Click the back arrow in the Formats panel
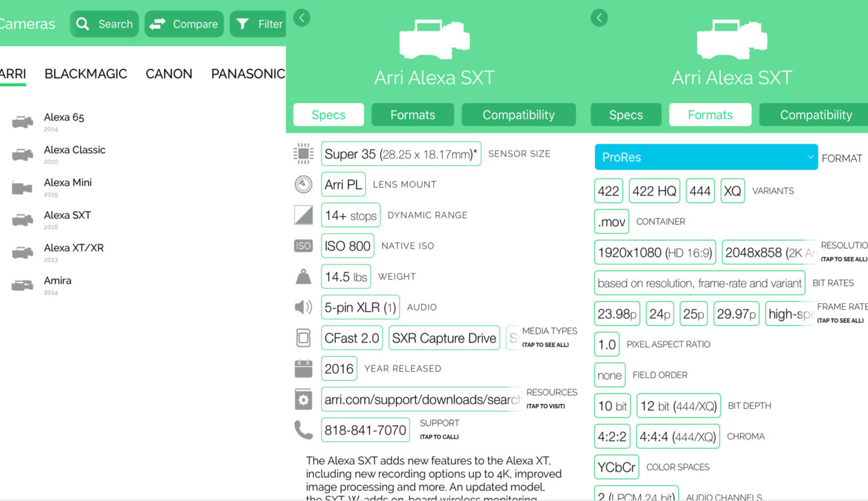Screen dimensions: 868x501 tap(599, 18)
